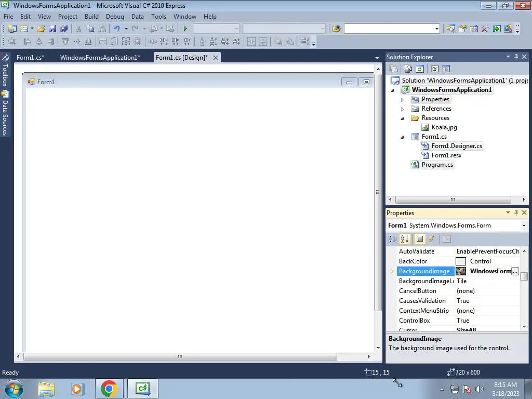Start debugging with green play button
This screenshot has height=399, width=532.
click(185, 29)
